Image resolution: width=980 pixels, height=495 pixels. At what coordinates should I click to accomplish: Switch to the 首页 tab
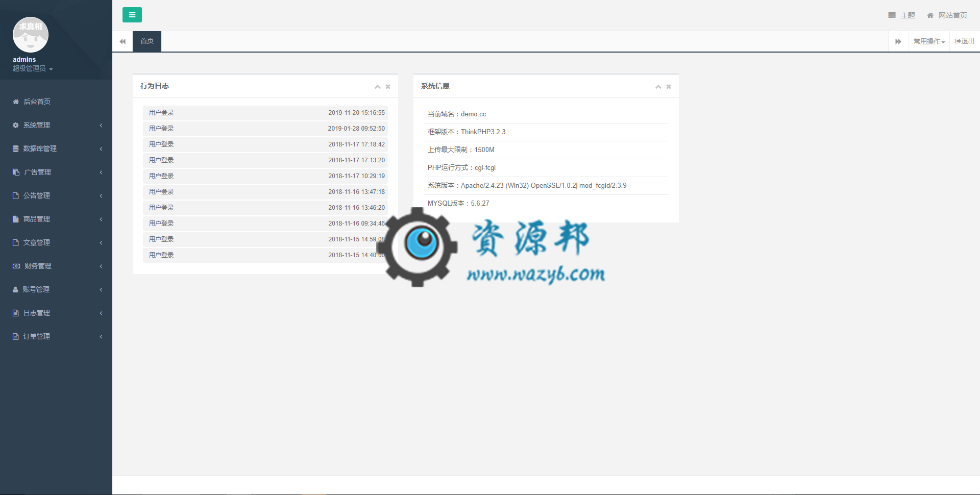147,41
